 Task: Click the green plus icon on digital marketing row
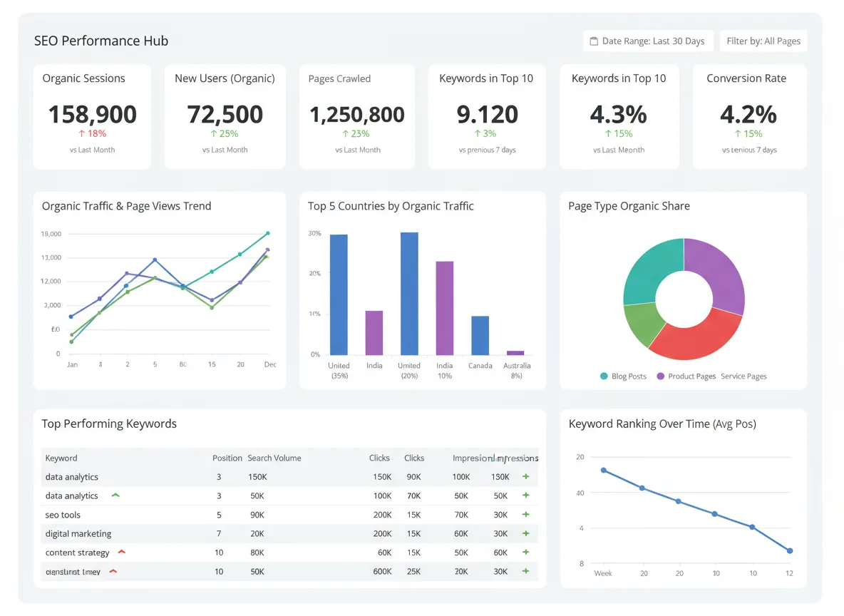point(526,533)
